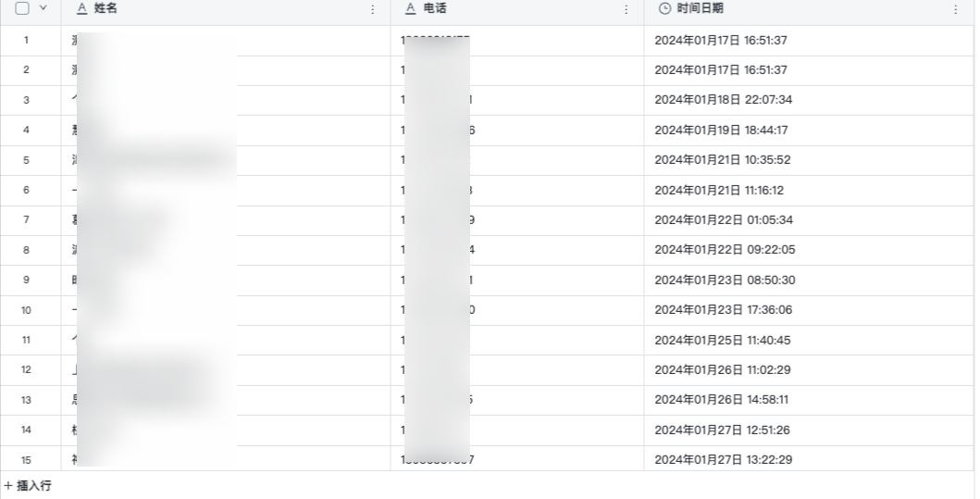Screen dimensions: 980x499
Task: Select date cell 2024年01月23日 08:50:30
Action: tap(809, 281)
